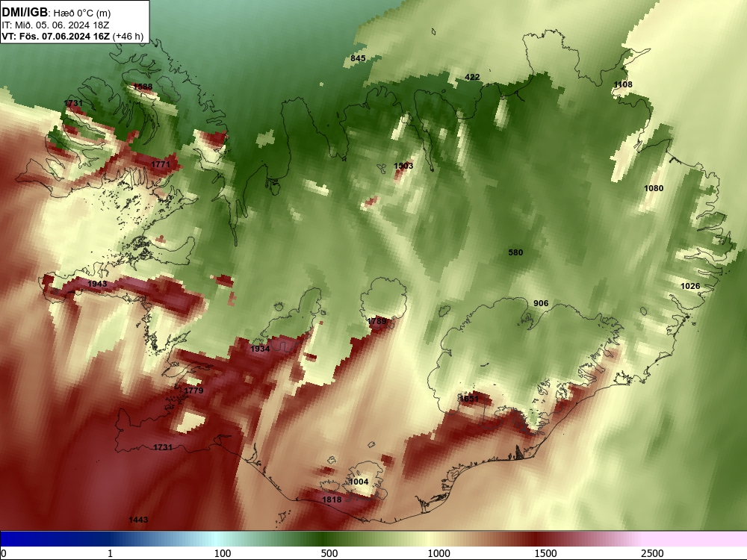Screen dimensions: 747x560
Task: Click the color legend tick label 0
Action: [x=4, y=553]
